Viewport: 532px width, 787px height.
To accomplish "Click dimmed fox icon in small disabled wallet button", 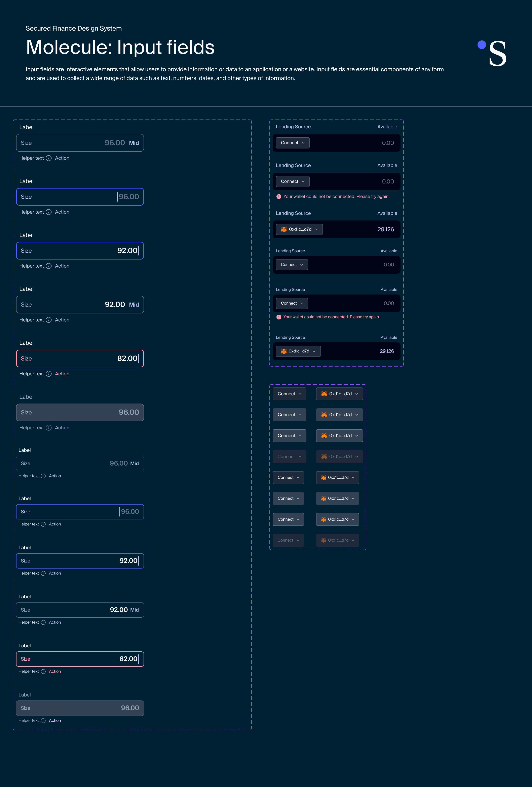I will pyautogui.click(x=324, y=541).
